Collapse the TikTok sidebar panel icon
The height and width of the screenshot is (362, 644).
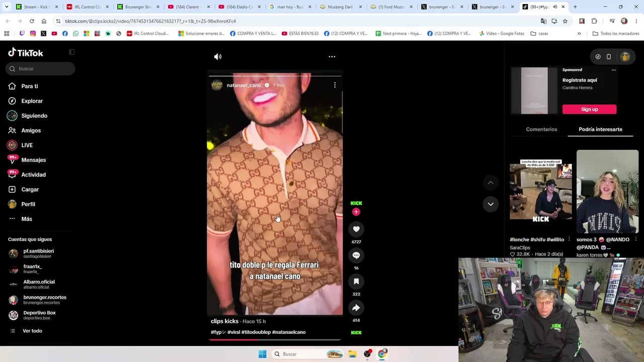tap(71, 52)
